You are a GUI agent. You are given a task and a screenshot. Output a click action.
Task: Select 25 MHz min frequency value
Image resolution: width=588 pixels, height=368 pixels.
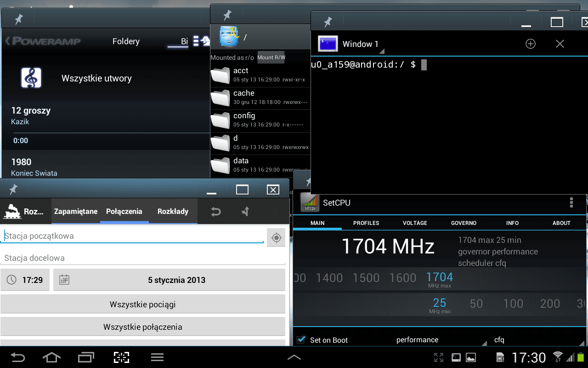[440, 305]
